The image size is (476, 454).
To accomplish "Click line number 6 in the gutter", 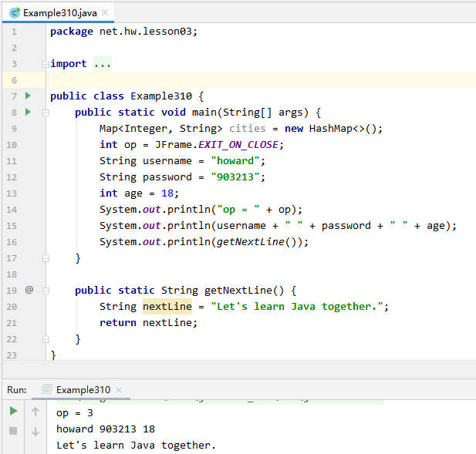I will pyautogui.click(x=14, y=80).
